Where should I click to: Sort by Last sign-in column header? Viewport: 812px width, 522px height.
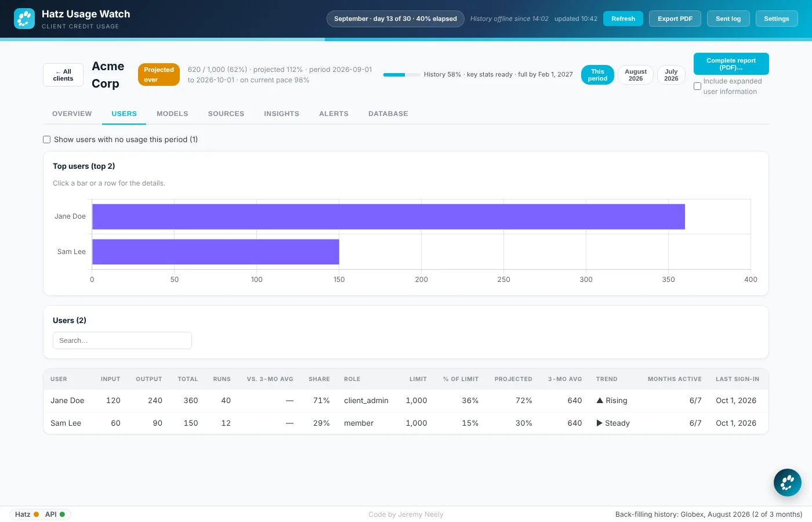[737, 379]
